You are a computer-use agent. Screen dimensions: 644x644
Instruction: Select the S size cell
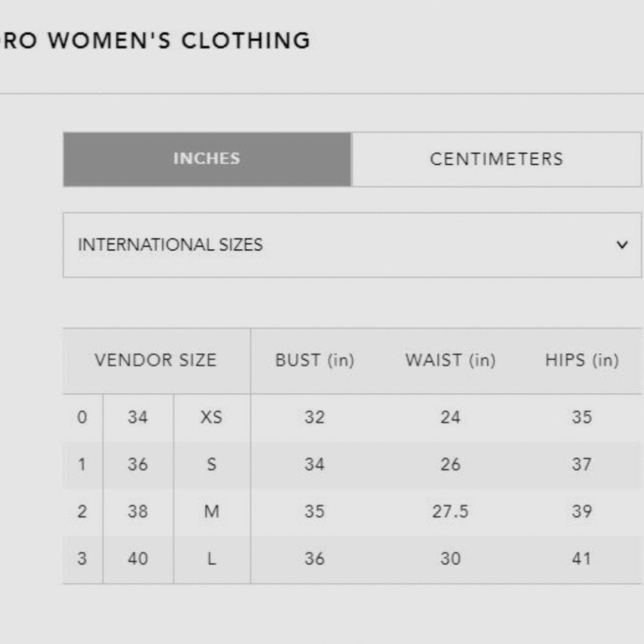tap(211, 464)
